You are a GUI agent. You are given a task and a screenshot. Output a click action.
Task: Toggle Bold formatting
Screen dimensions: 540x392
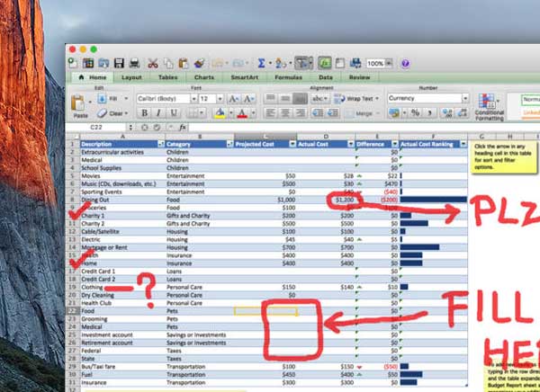[144, 113]
